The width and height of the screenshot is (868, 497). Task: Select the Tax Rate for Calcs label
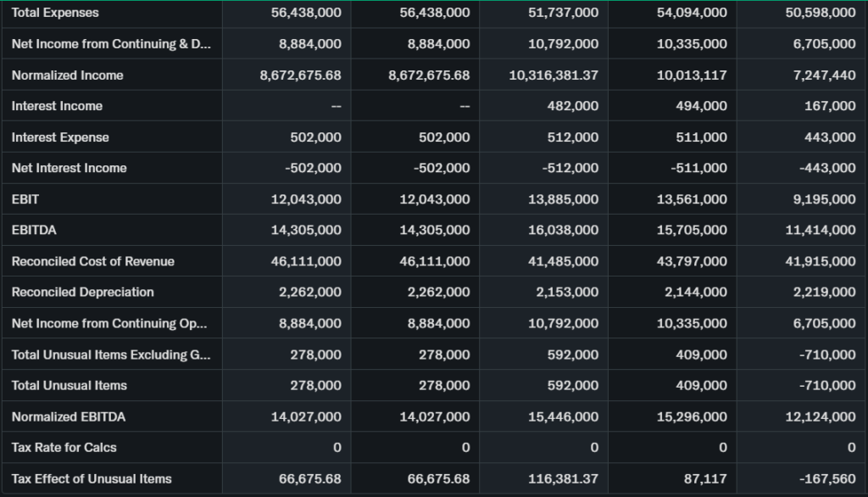click(64, 447)
